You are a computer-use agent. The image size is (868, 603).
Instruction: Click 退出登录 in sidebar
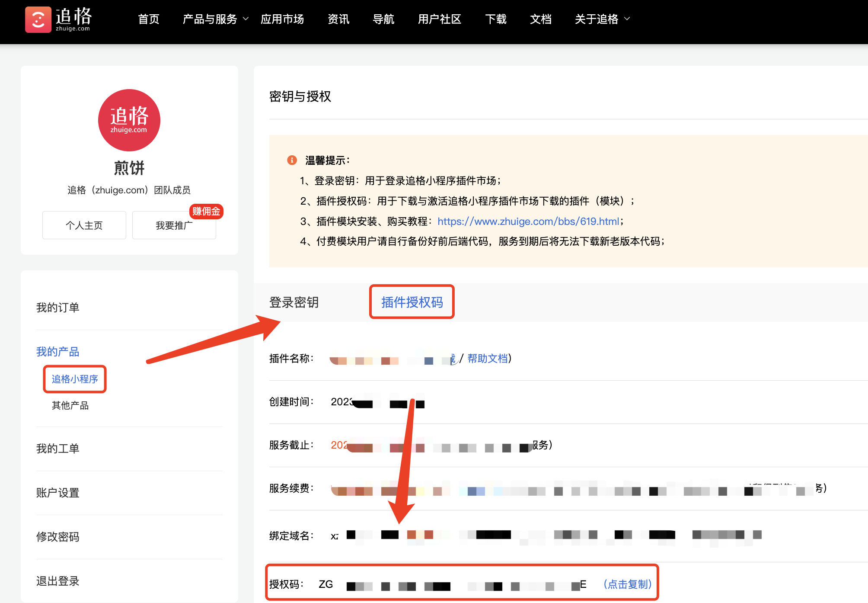[58, 581]
